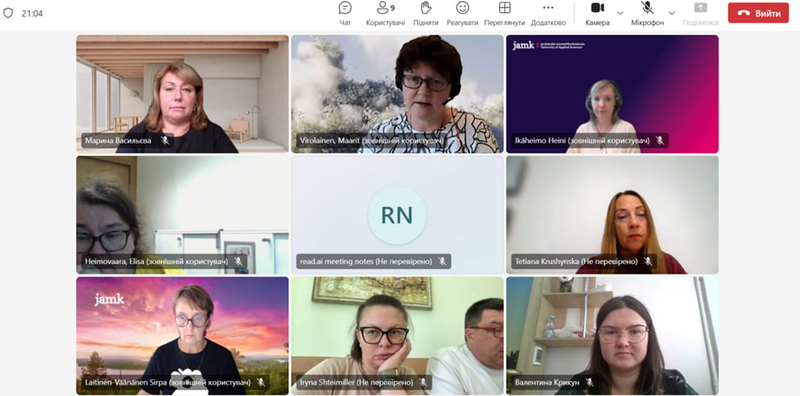
Task: Select Ikäheimo Heini video tile
Action: pos(612,94)
